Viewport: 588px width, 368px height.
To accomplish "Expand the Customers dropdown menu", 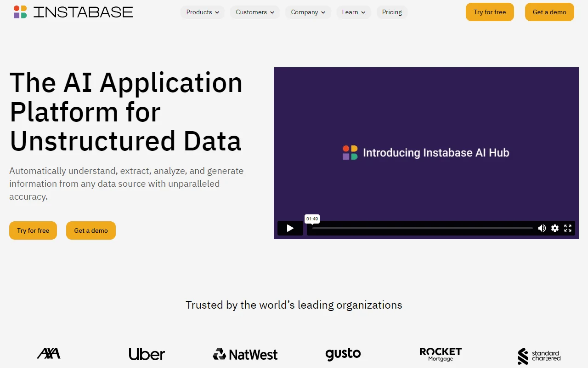I will [255, 12].
